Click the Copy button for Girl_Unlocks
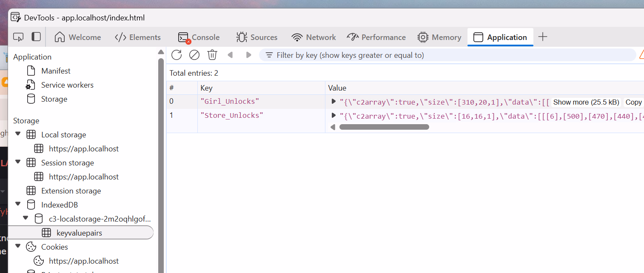The width and height of the screenshot is (644, 273). click(633, 102)
